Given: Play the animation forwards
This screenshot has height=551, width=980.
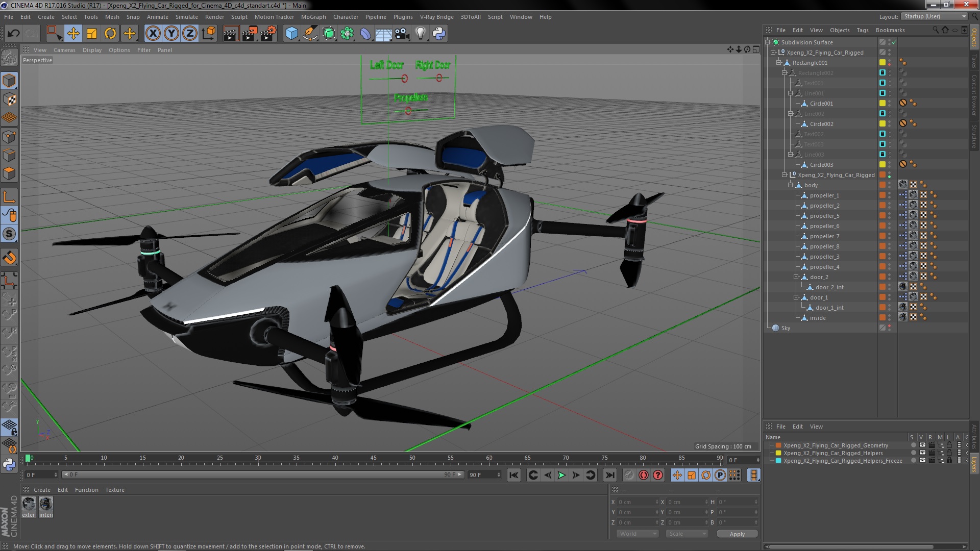Looking at the screenshot, I should pos(561,475).
